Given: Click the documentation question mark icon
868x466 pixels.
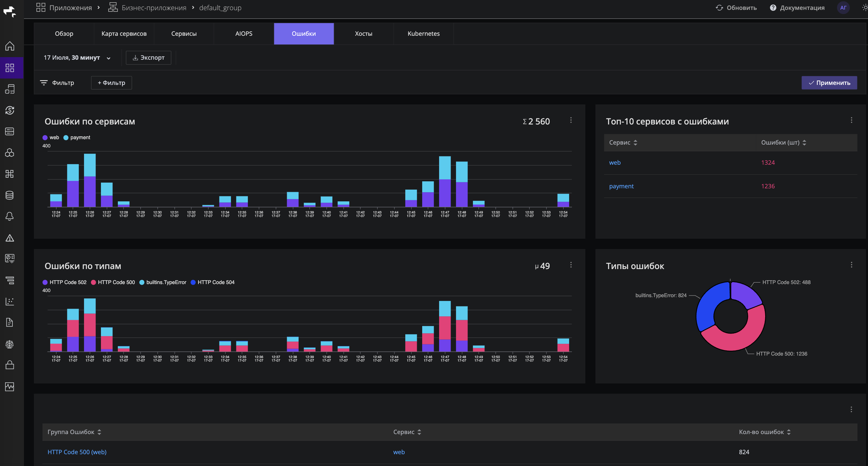Looking at the screenshot, I should tap(773, 8).
